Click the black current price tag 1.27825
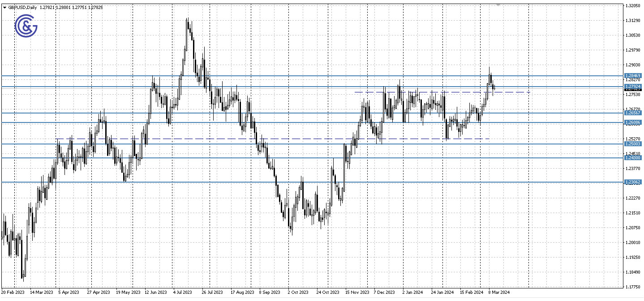This screenshot has height=301, width=644. 633,91
